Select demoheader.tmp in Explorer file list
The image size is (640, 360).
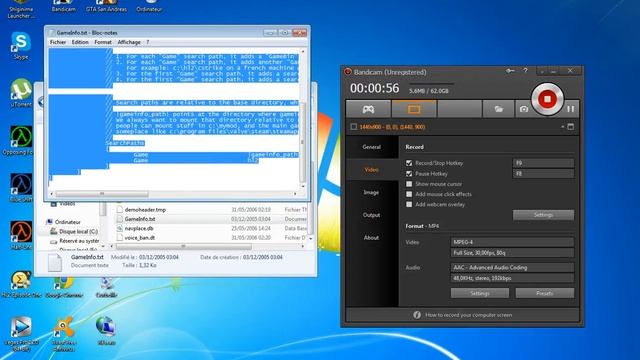pos(145,210)
